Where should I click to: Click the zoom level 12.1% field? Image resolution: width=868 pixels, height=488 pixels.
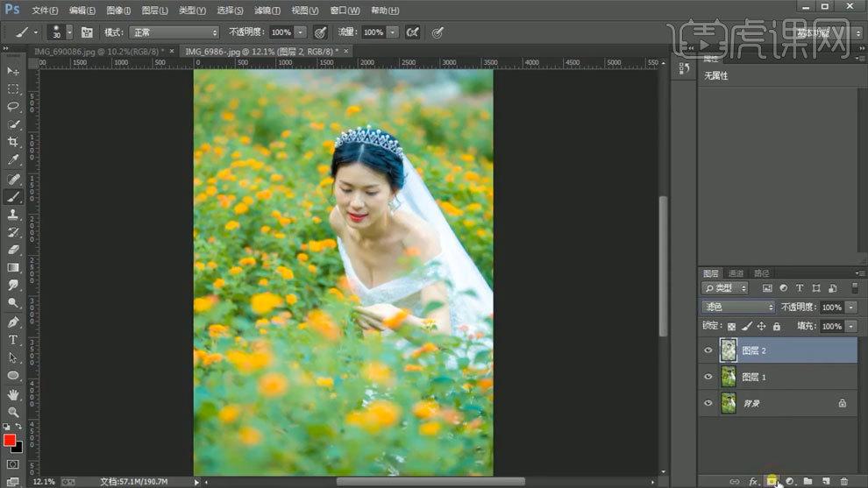[x=44, y=482]
